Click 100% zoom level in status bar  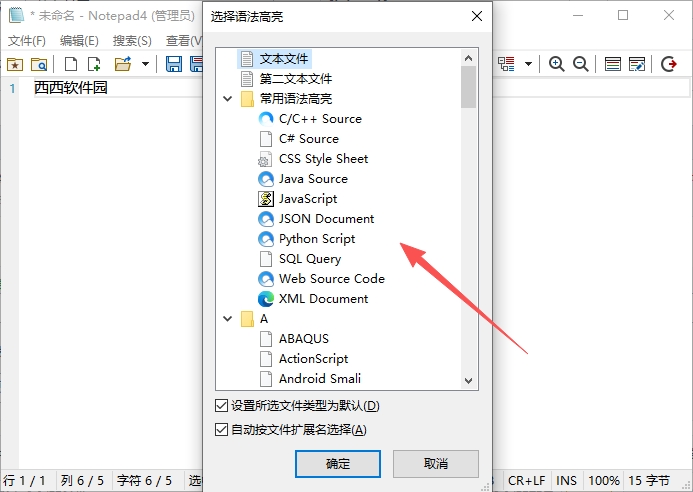click(604, 481)
